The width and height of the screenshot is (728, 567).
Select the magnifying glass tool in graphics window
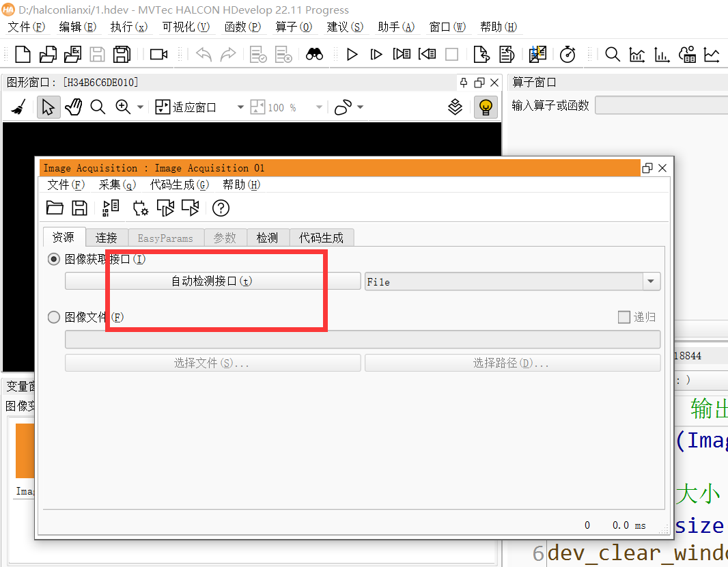[98, 107]
